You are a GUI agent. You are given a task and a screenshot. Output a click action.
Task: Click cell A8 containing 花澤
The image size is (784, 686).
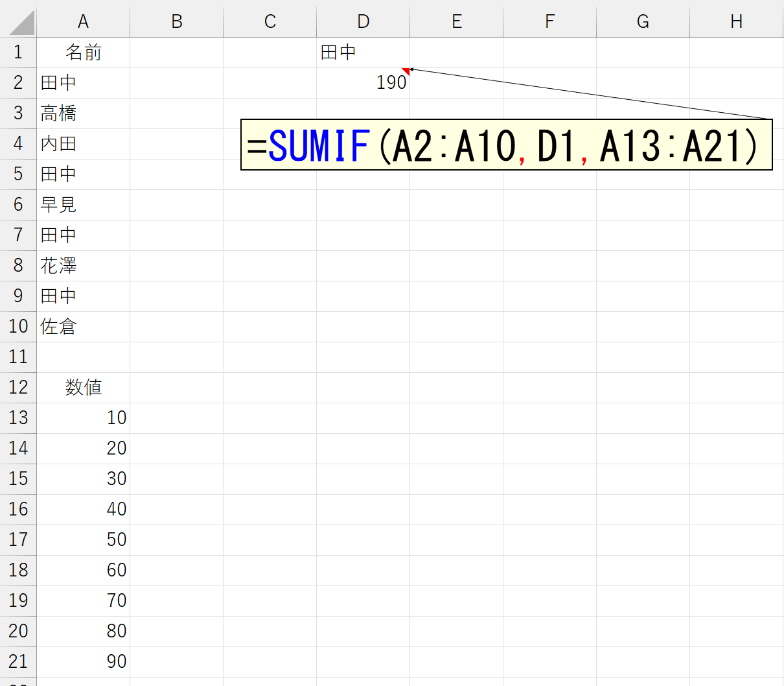83,266
